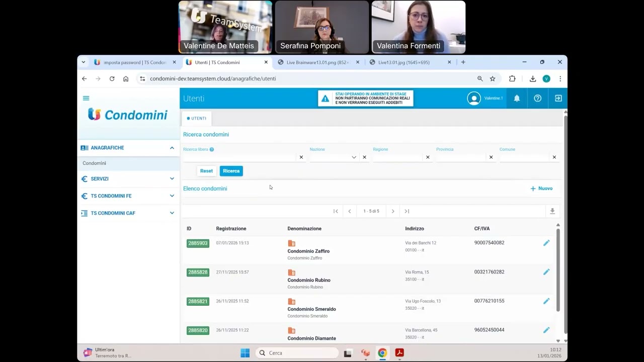The height and width of the screenshot is (362, 644).
Task: Open the zoom magnifier icon in address bar
Action: [x=480, y=79]
